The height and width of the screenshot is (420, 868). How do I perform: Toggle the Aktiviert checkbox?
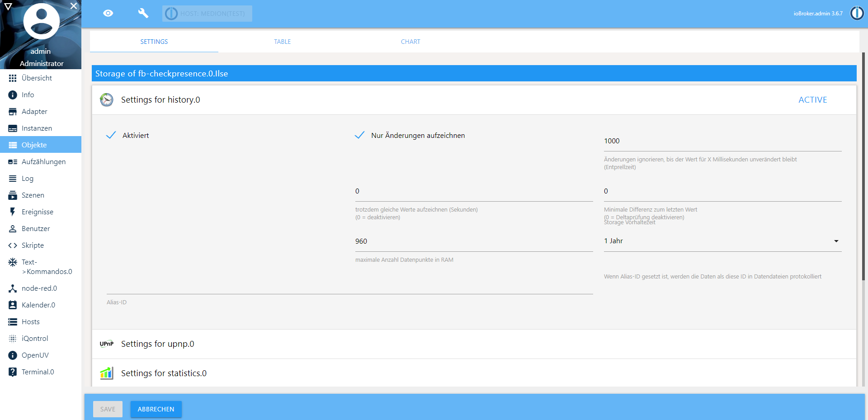pyautogui.click(x=111, y=135)
